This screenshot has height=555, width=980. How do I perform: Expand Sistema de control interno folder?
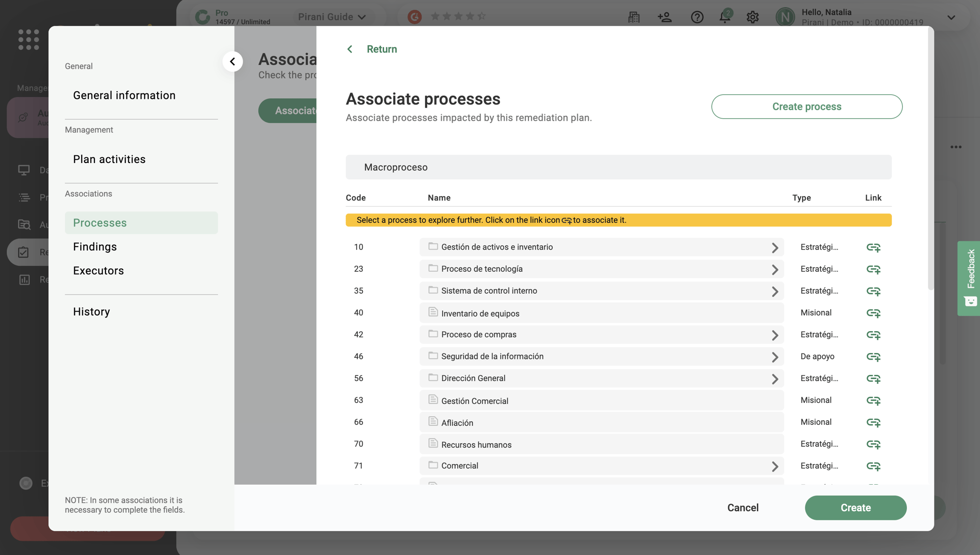[774, 291]
